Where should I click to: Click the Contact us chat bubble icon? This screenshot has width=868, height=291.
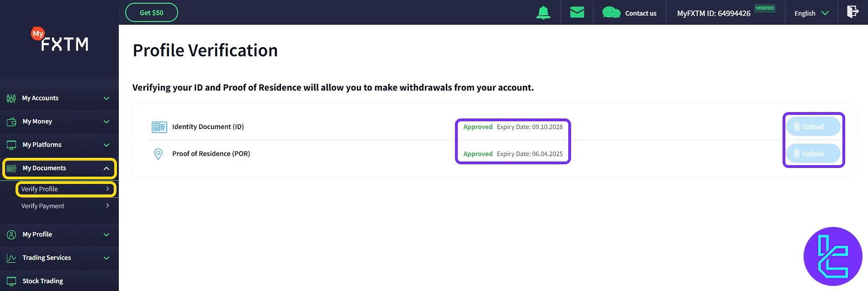611,13
